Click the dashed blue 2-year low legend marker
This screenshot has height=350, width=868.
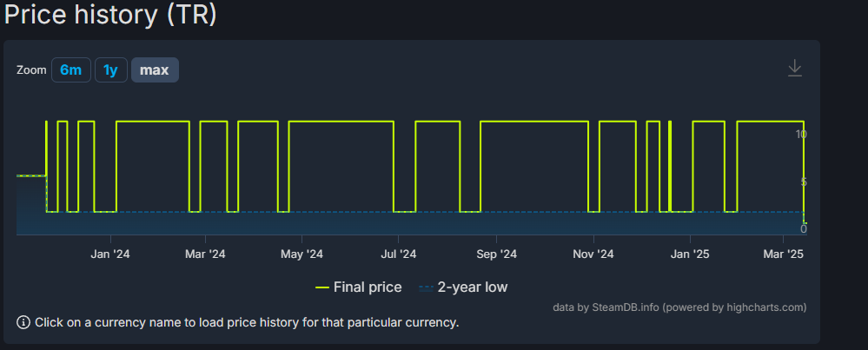pos(426,288)
